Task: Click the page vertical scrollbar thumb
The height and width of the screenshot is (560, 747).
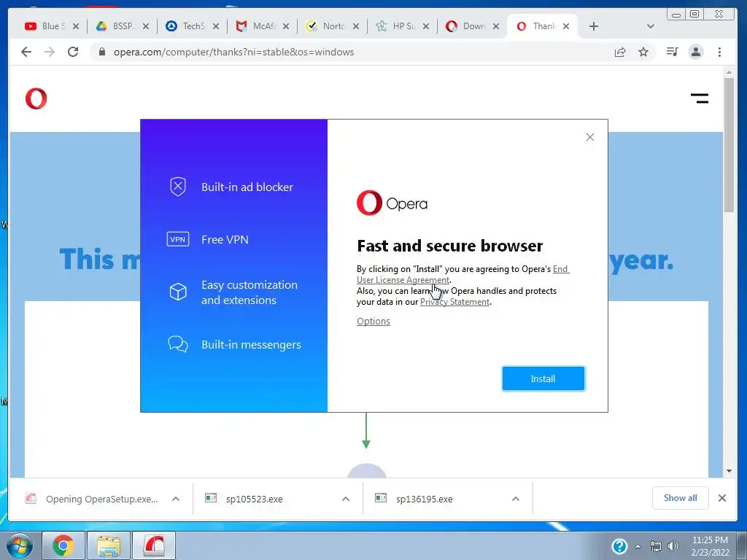Action: click(729, 145)
